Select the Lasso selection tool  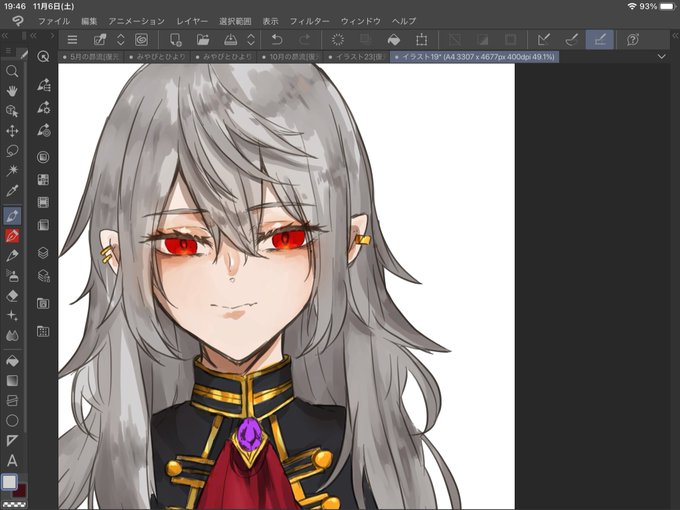coord(12,151)
